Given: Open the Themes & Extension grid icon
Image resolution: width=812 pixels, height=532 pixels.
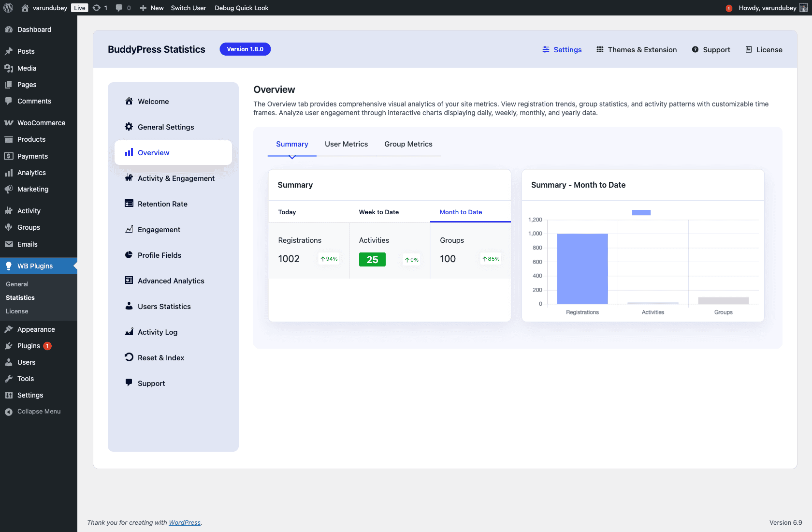Looking at the screenshot, I should (x=600, y=49).
